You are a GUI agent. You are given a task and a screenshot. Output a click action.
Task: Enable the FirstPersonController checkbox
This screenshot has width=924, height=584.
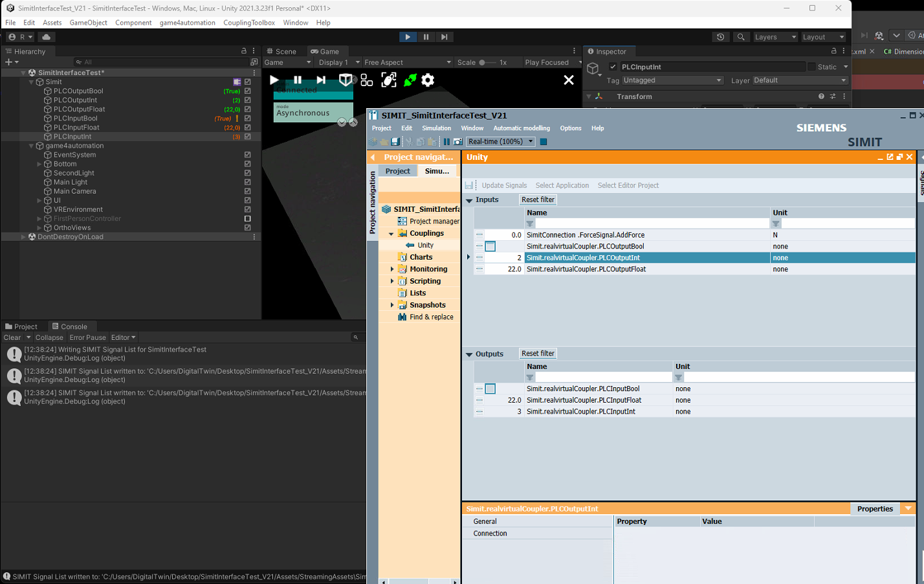click(247, 219)
